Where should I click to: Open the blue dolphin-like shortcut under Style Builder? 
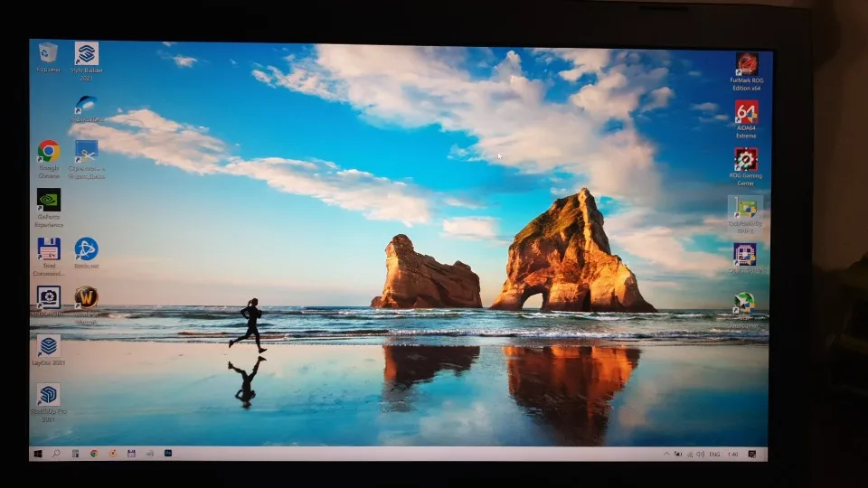click(x=87, y=108)
